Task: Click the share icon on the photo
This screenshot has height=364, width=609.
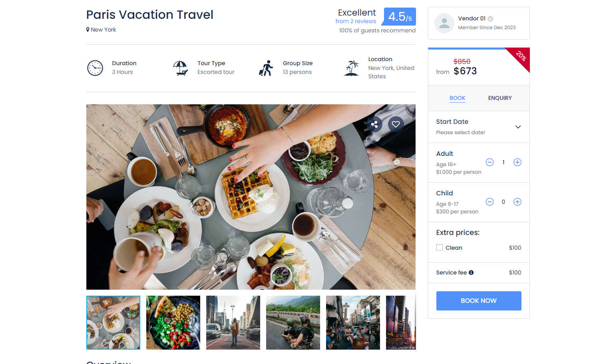Action: tap(374, 124)
